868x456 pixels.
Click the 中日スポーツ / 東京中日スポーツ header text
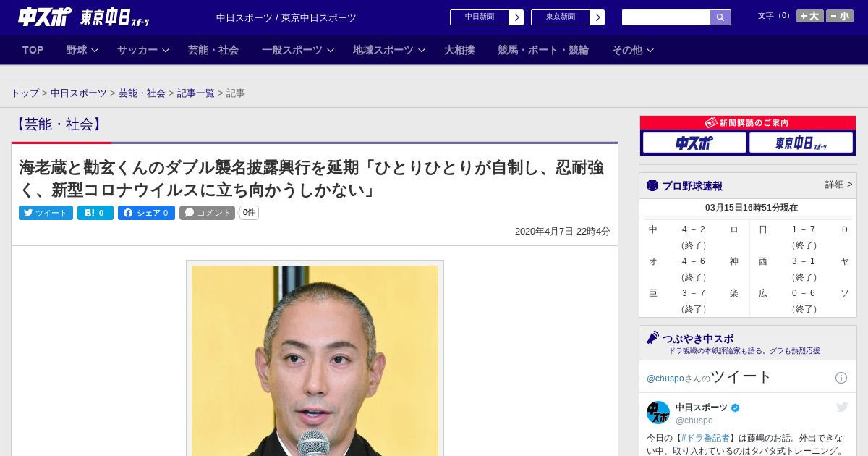tap(286, 17)
